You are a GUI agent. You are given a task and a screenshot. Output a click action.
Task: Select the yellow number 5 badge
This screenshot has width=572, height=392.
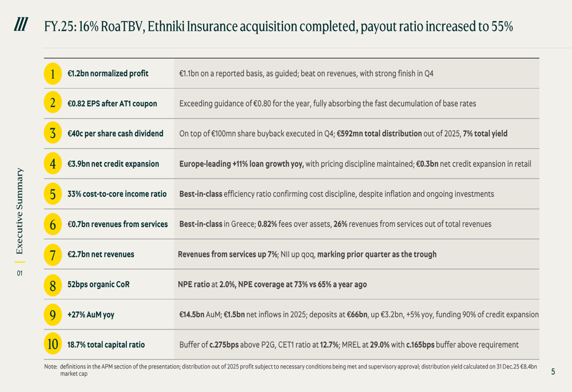[53, 194]
